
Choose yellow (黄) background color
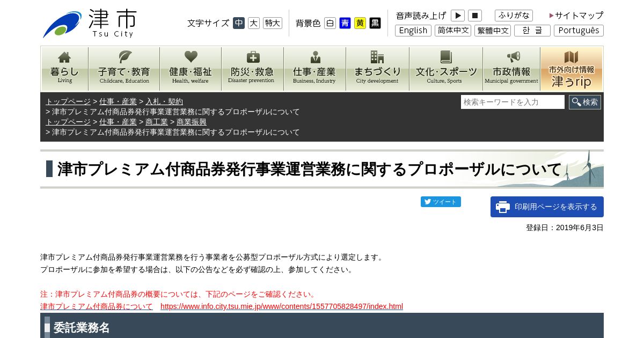tap(360, 23)
